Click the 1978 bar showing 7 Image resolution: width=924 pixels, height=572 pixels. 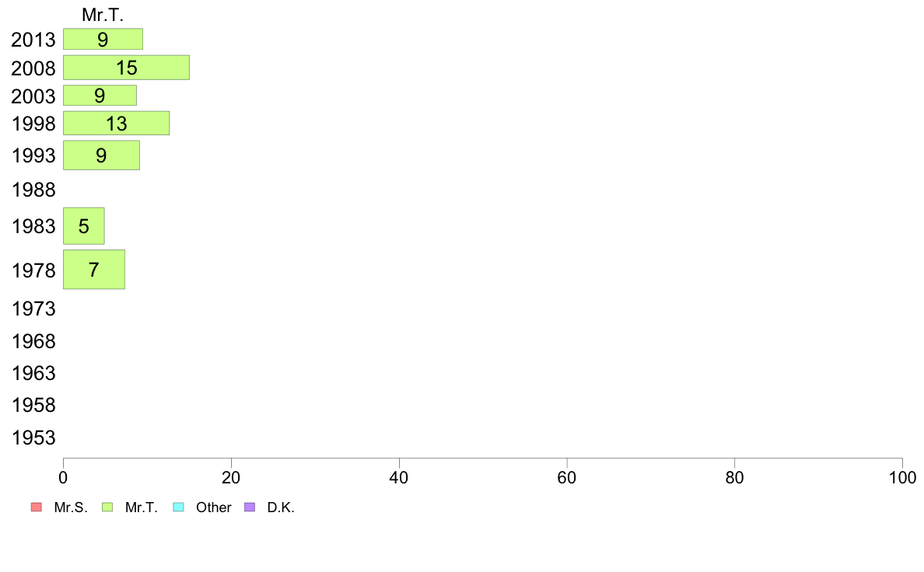[x=93, y=270]
